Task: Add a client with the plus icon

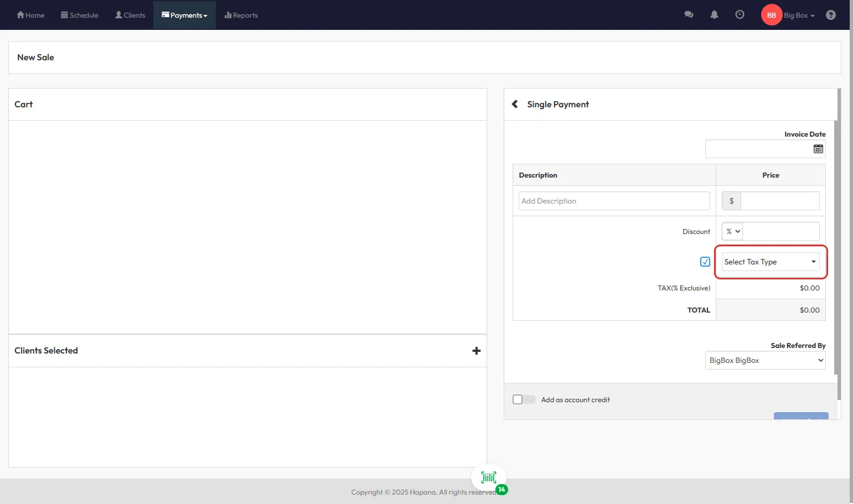Action: pos(476,351)
